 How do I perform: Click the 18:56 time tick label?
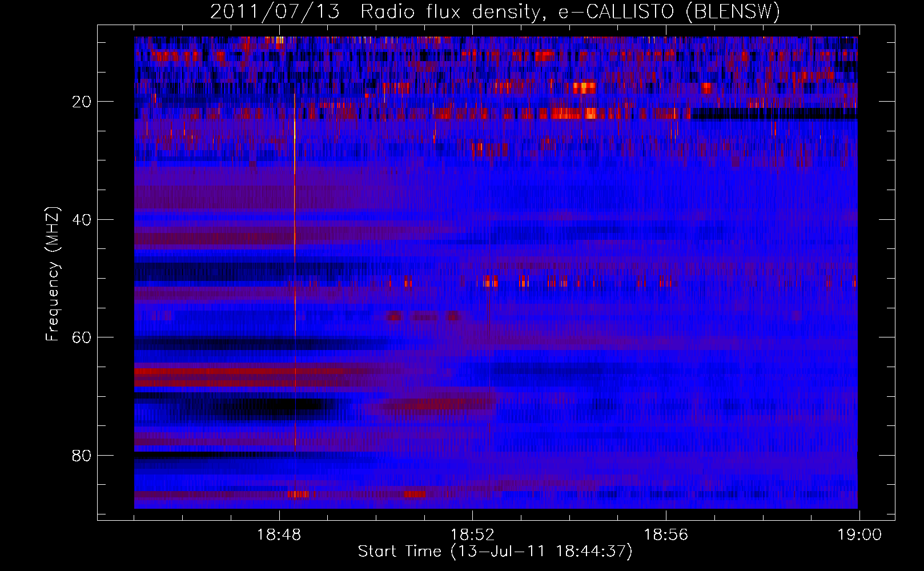pos(666,535)
